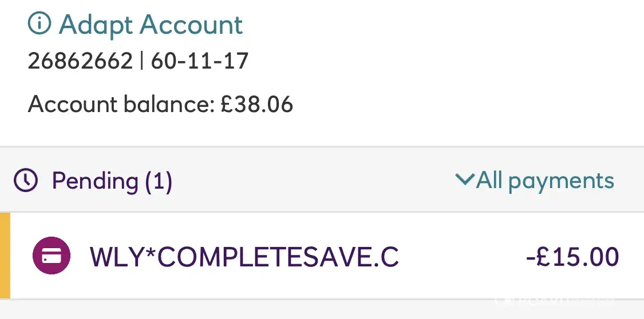This screenshot has width=644, height=319.
Task: Click the purple card icon on the transaction
Action: pyautogui.click(x=52, y=257)
